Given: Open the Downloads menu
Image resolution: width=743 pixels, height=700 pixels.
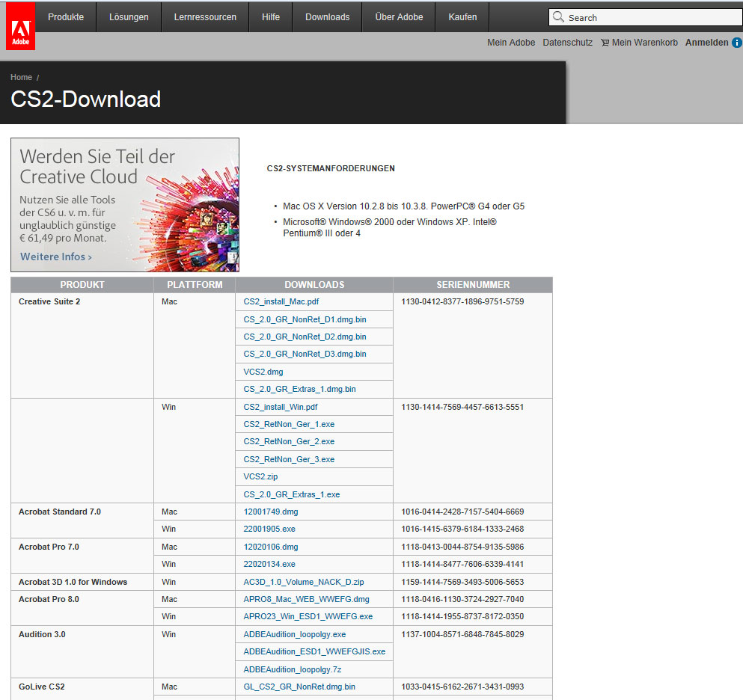Looking at the screenshot, I should (328, 17).
